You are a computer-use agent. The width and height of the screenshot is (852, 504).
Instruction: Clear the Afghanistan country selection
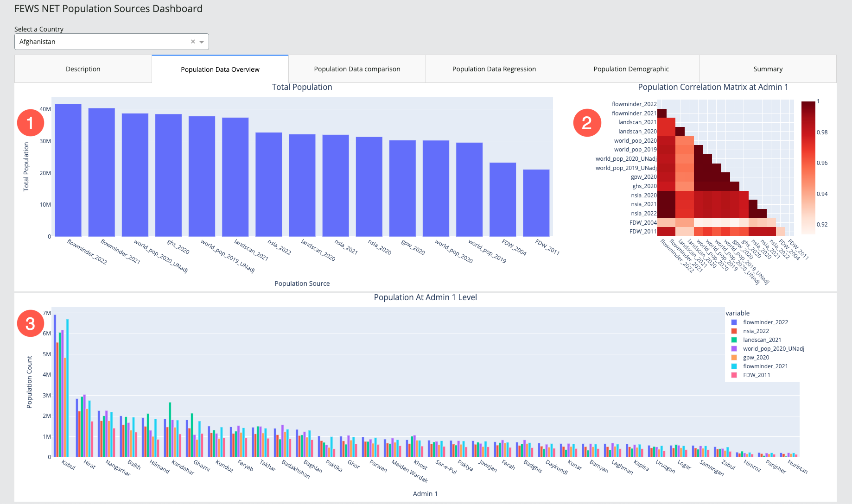193,42
